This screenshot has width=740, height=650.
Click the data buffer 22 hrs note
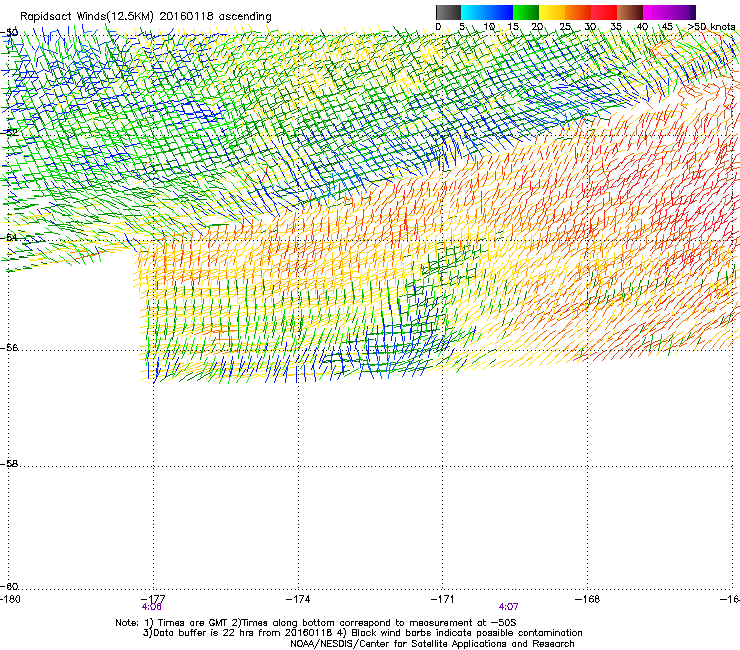pyautogui.click(x=362, y=633)
